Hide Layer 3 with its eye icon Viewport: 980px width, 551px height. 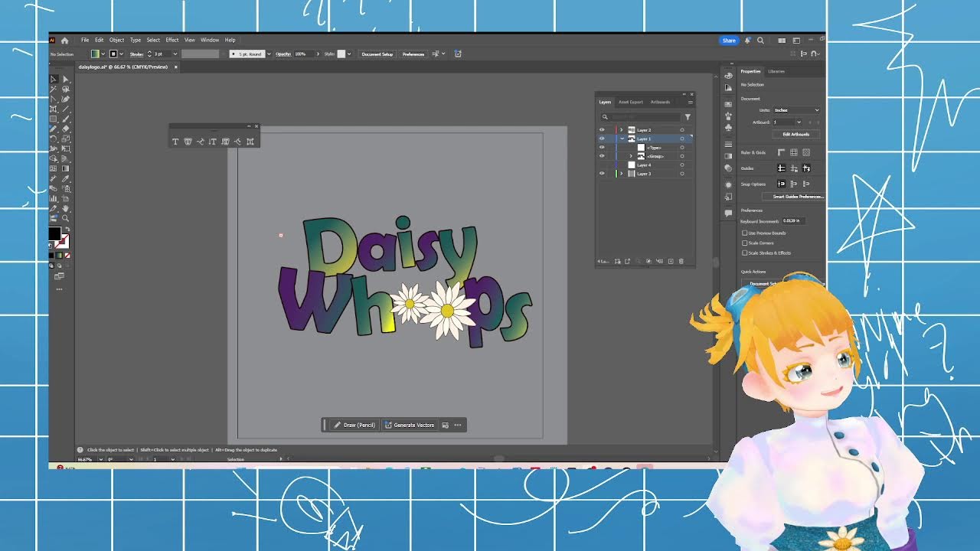tap(602, 174)
